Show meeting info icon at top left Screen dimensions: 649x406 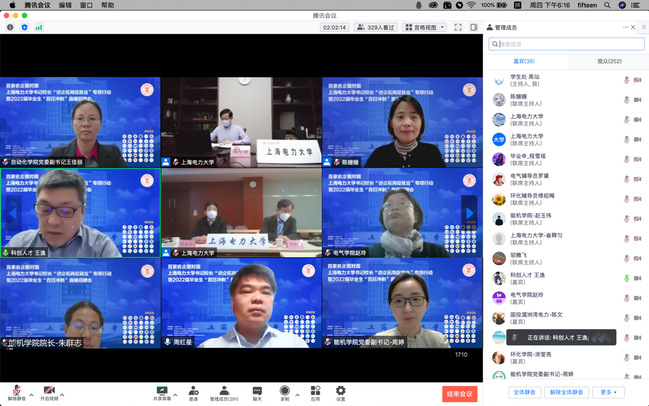[x=10, y=27]
